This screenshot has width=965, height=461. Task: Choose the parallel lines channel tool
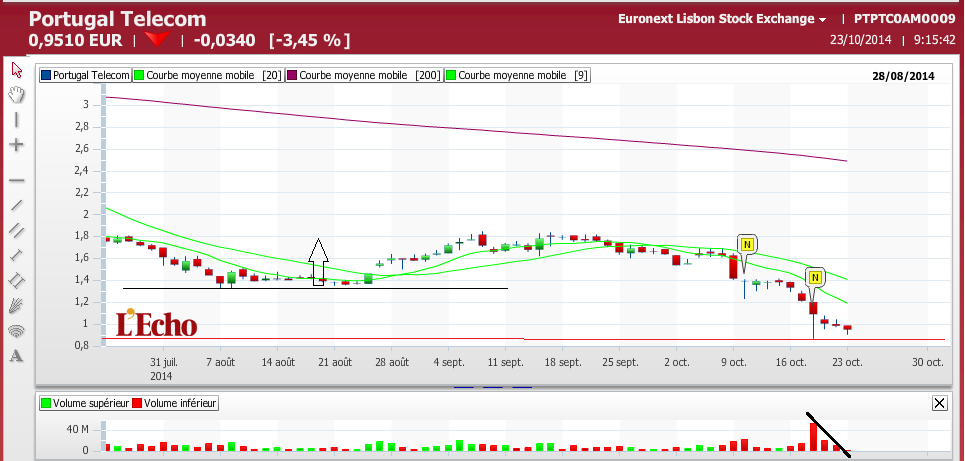click(x=17, y=230)
